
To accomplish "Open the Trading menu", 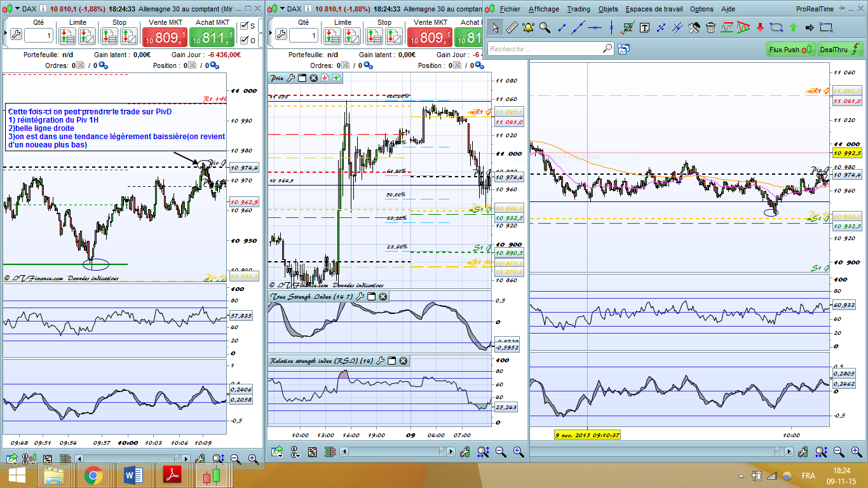I will [578, 9].
